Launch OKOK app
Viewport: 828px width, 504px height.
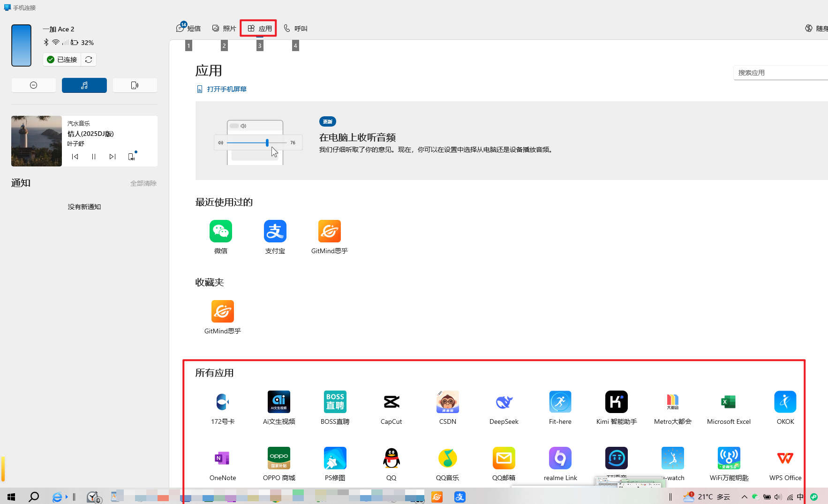pyautogui.click(x=785, y=402)
